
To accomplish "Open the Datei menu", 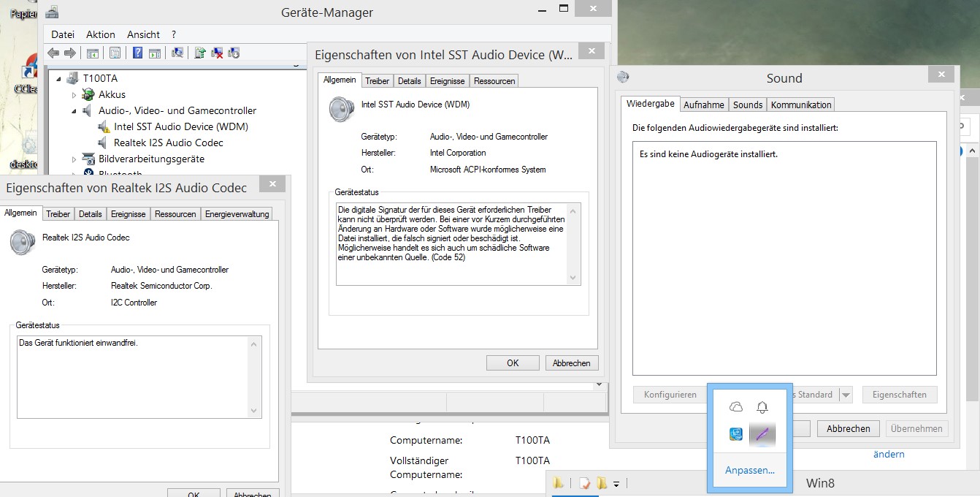I will point(63,34).
